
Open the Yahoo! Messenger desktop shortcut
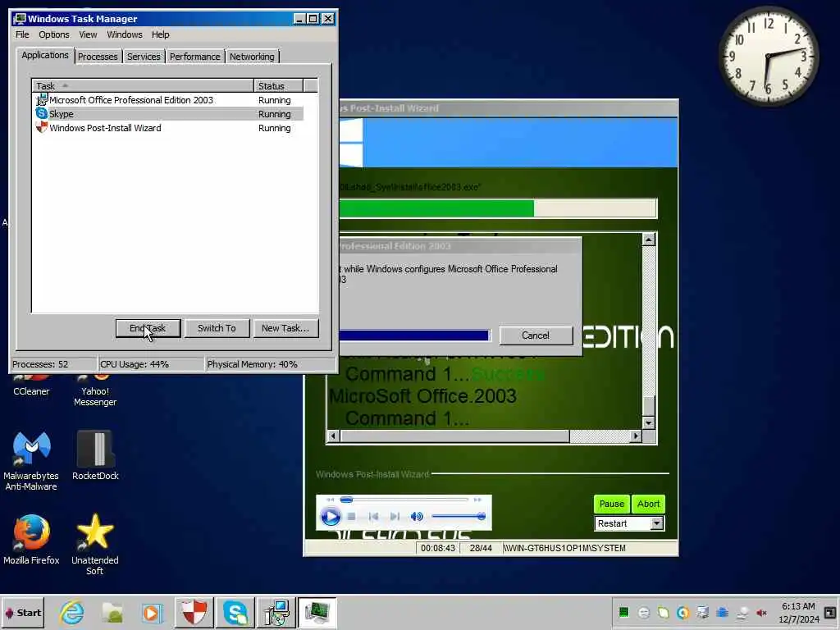[x=95, y=391]
